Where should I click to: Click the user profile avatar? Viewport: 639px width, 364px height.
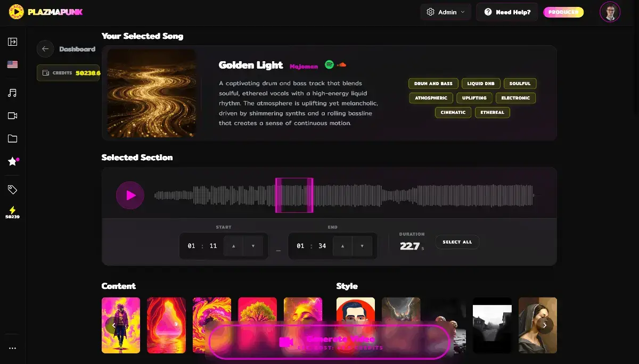[610, 12]
